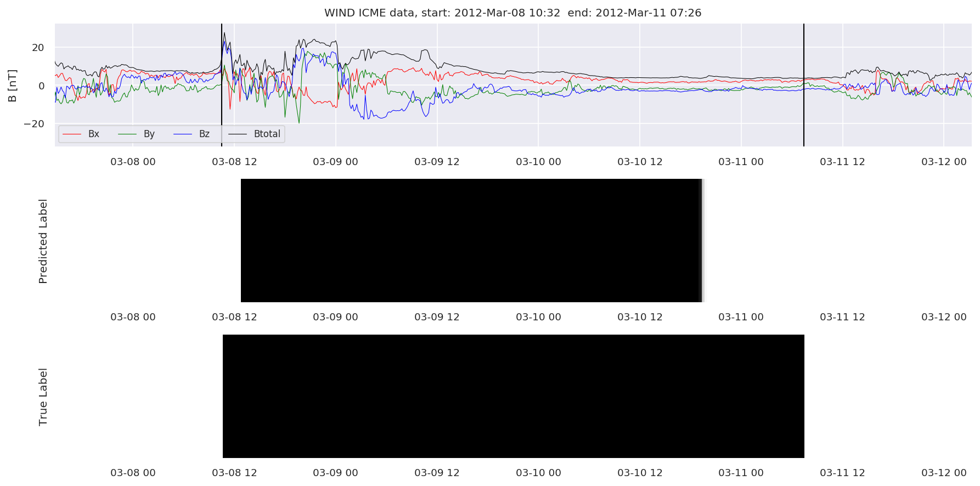Click '03-11 12' tick under True Label plot
Image resolution: width=980 pixels, height=486 pixels.
point(842,473)
